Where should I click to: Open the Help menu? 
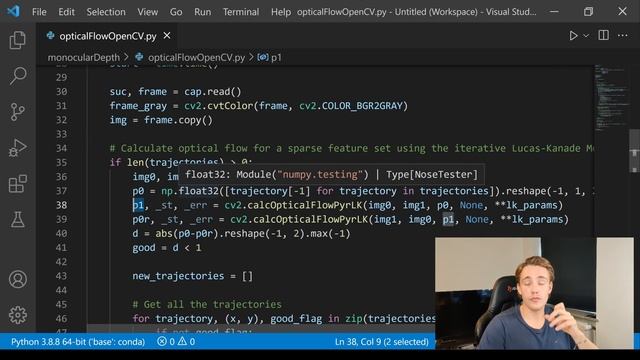click(x=281, y=12)
